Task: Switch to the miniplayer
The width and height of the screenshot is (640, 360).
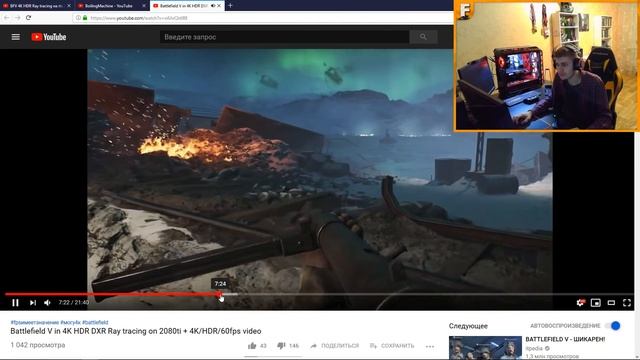Action: point(596,302)
